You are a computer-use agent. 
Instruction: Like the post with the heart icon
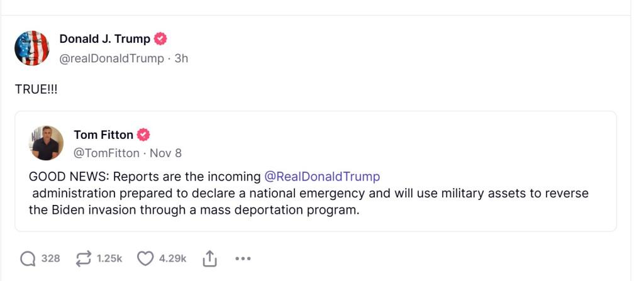click(145, 258)
